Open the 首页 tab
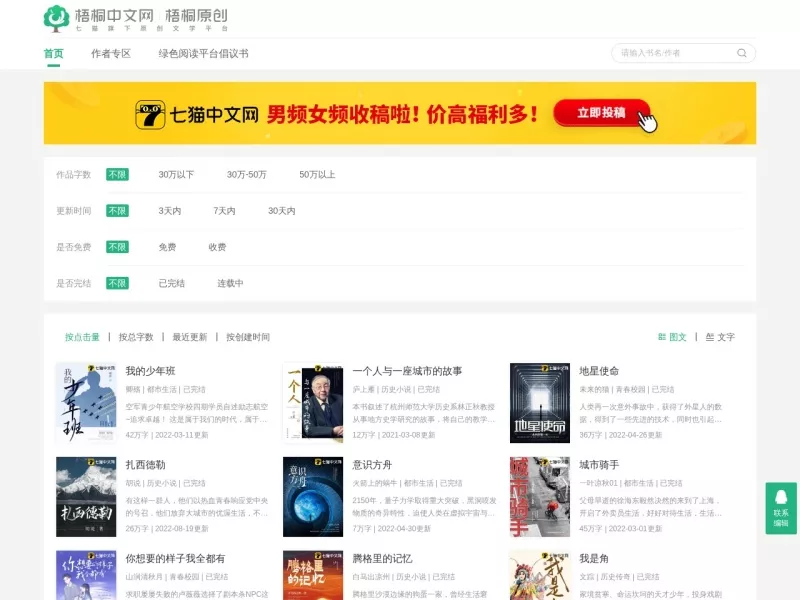This screenshot has height=600, width=800. tap(54, 54)
